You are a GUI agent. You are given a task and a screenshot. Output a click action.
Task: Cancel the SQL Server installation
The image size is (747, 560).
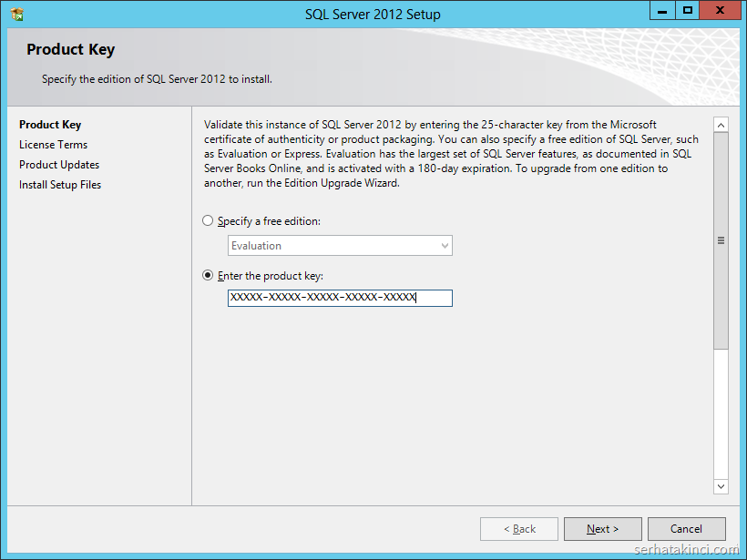click(686, 529)
